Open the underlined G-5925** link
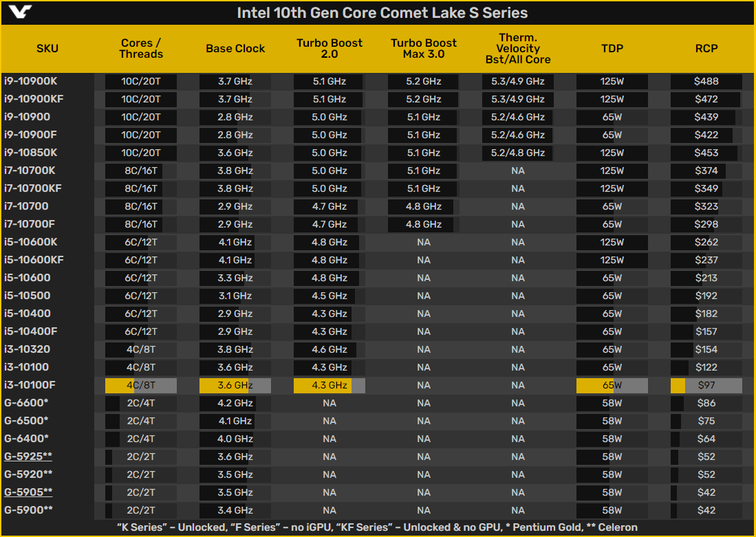Image resolution: width=756 pixels, height=537 pixels. point(28,457)
